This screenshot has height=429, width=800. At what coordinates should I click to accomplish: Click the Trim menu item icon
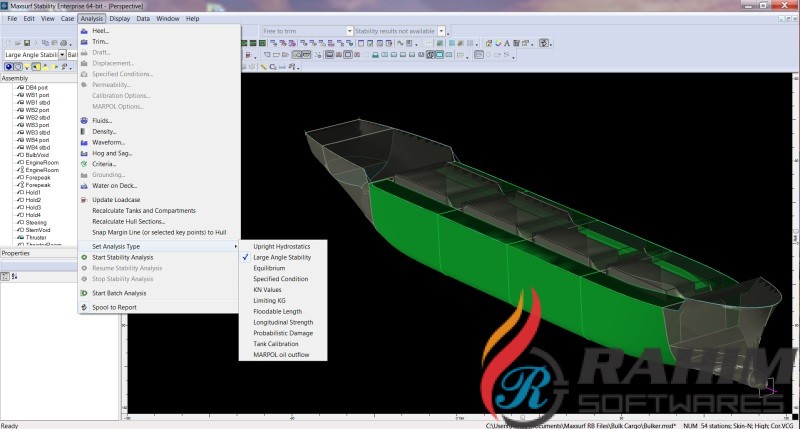pos(84,42)
